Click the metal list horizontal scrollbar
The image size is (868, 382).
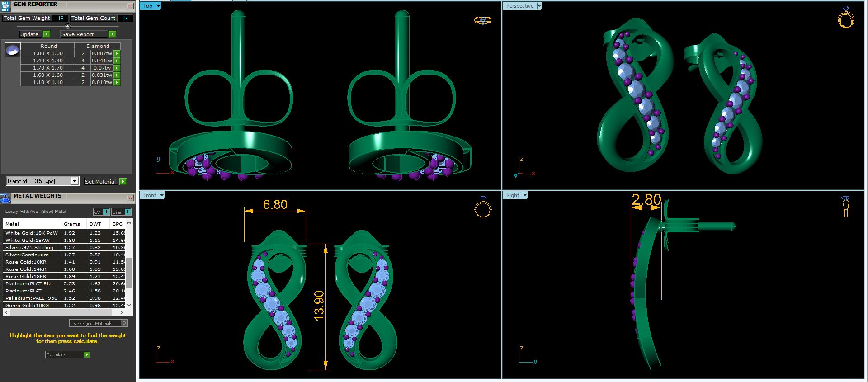61,312
